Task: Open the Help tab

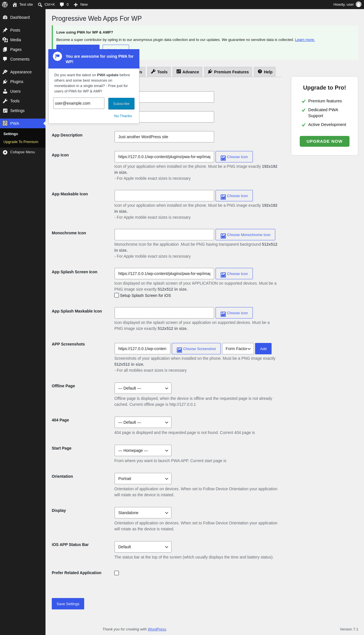Action: [x=265, y=72]
